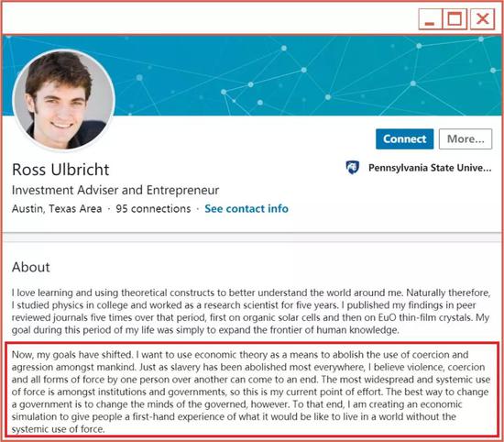Click the Austin, Texas Area location
504x442 pixels.
coord(57,209)
